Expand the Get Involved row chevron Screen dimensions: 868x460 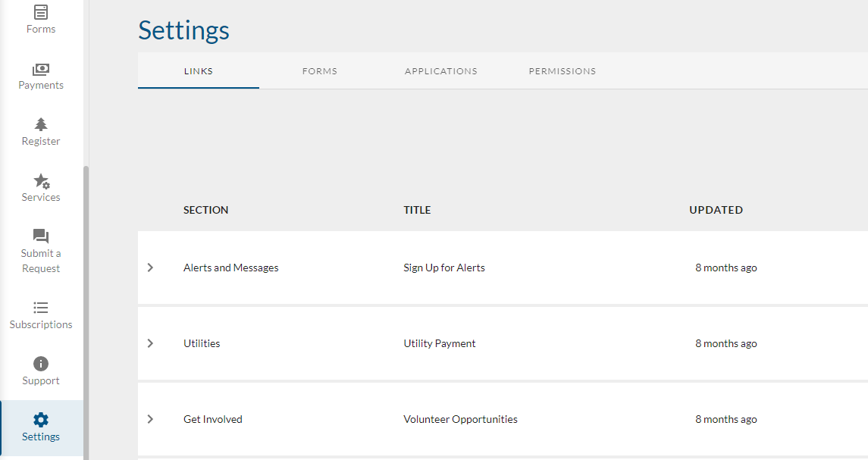150,419
